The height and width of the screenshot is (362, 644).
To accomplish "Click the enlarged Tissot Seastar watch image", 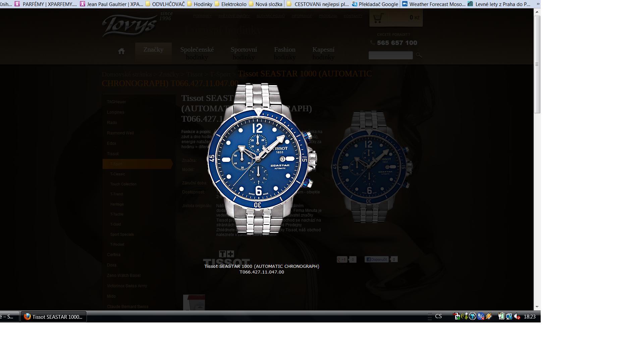I will pos(262,158).
